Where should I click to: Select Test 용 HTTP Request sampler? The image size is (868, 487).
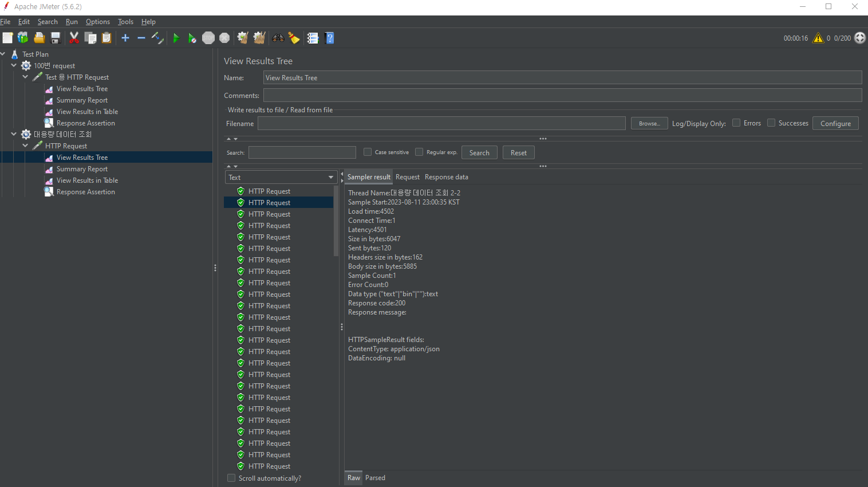coord(77,77)
